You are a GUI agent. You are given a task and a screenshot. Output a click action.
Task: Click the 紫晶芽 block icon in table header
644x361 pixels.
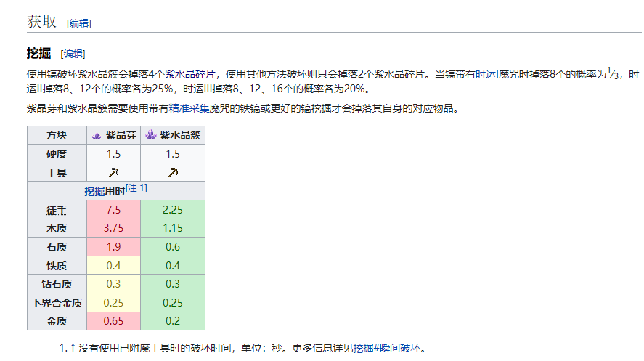click(97, 136)
